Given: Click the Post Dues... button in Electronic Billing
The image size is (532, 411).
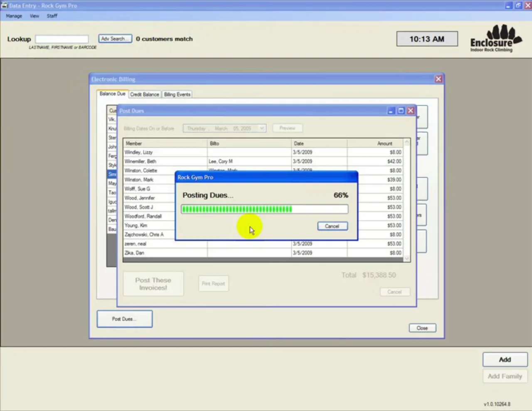Looking at the screenshot, I should 125,319.
